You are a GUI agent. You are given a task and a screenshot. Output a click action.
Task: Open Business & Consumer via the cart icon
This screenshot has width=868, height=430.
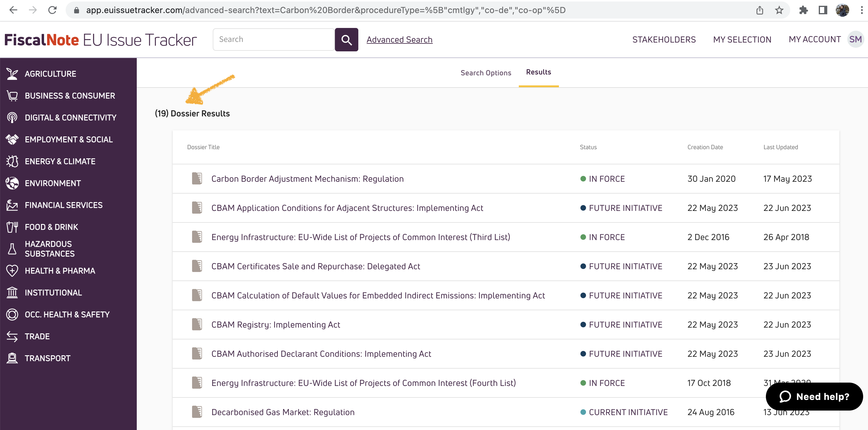coord(12,95)
